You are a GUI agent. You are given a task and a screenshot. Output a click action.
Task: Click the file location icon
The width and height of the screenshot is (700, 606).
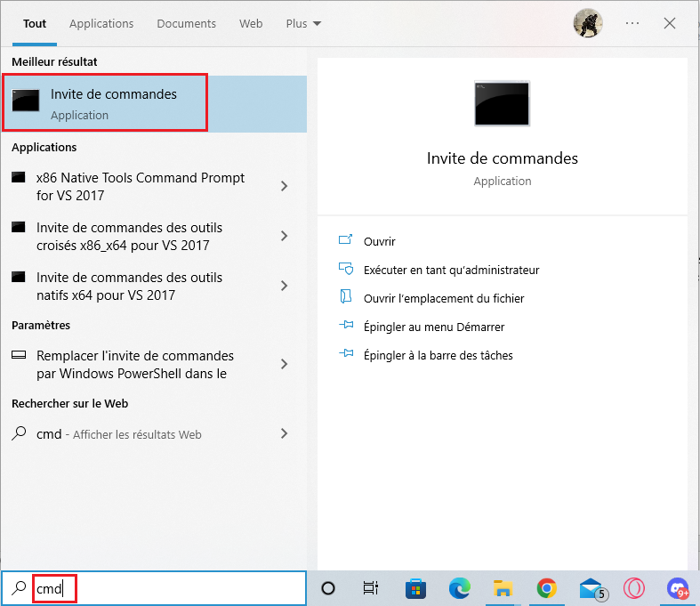coord(345,296)
